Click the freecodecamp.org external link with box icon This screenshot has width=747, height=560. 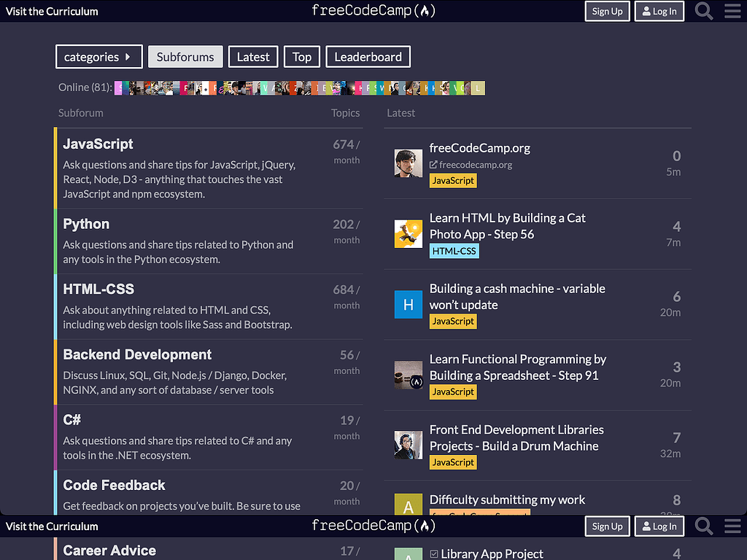[x=471, y=165]
